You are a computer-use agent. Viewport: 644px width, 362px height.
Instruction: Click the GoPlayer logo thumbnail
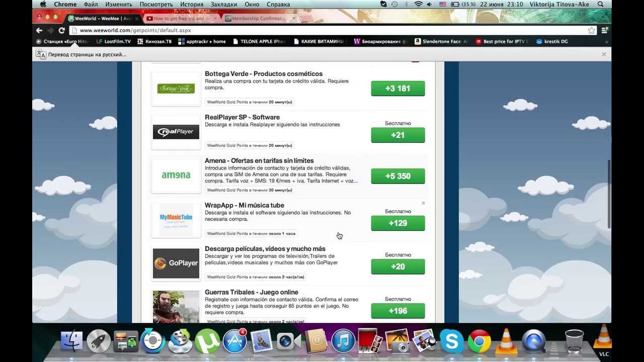pos(176,263)
